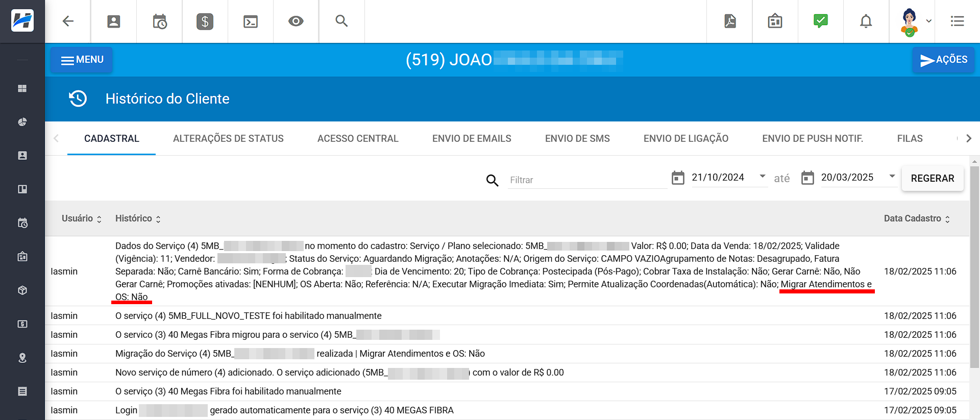Screen dimensions: 980x420
Task: Switch to ENVIO DE SMS tab
Action: (x=577, y=138)
